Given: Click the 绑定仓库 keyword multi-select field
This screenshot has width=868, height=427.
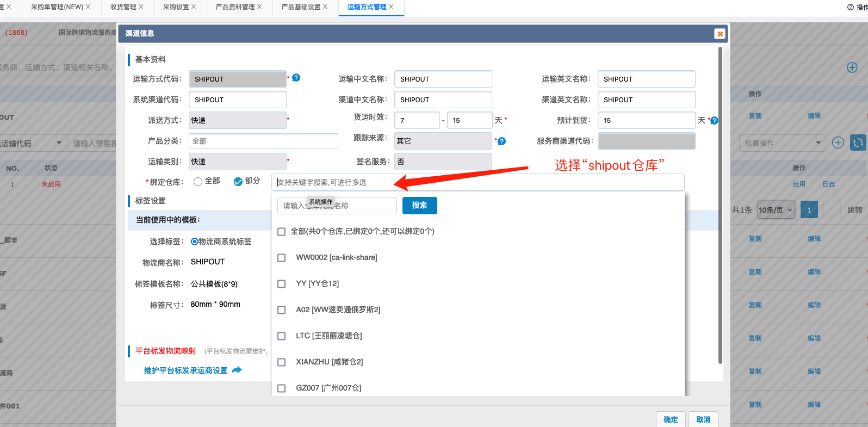Looking at the screenshot, I should (478, 182).
